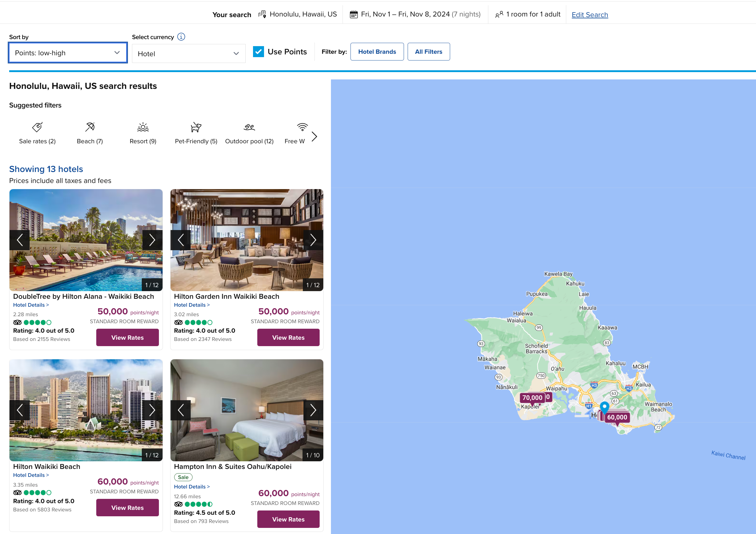
Task: Click Edit Search link
Action: click(589, 14)
